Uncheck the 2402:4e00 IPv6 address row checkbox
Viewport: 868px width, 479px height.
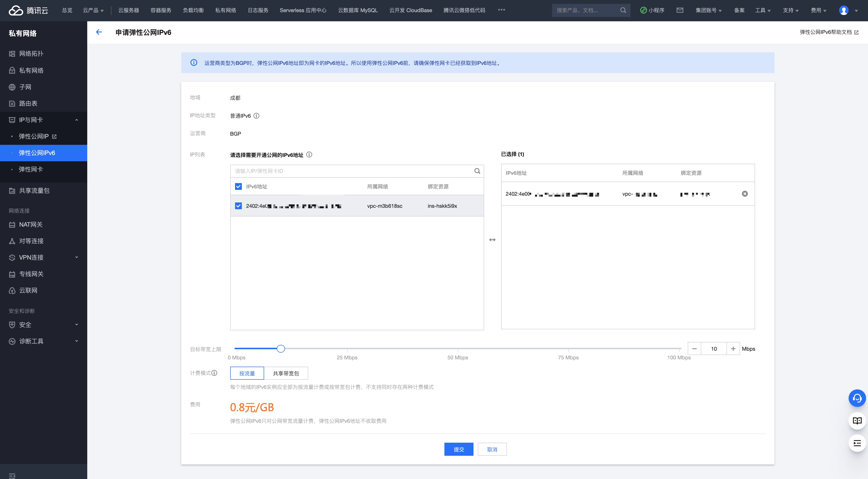coord(238,206)
